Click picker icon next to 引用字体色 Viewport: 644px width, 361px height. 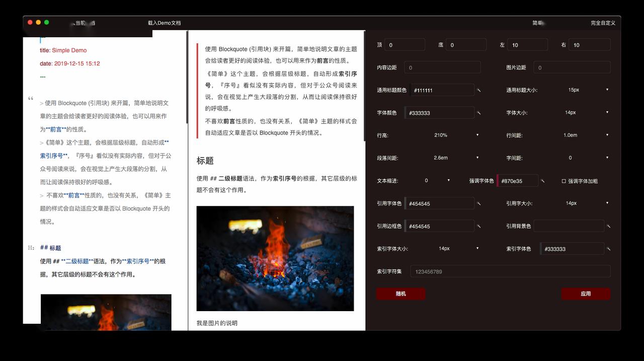479,204
